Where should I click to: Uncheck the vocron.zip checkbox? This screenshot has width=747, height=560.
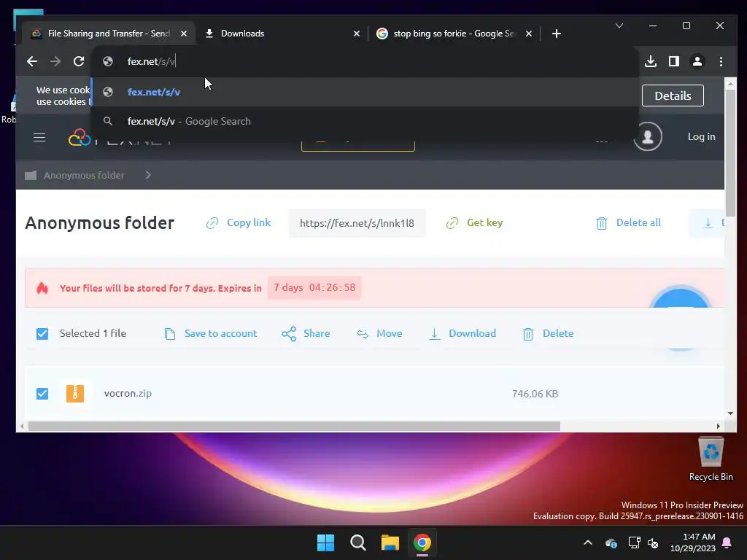[x=42, y=394]
